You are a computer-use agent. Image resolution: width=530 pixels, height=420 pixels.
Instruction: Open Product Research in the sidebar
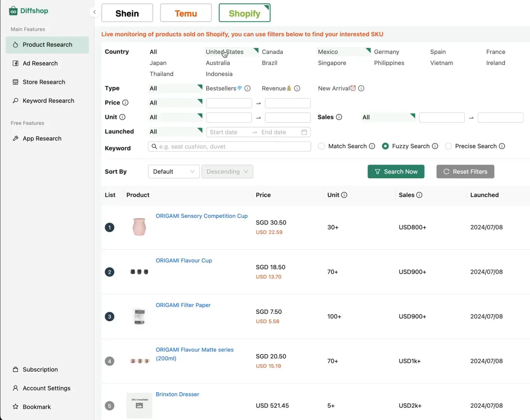pyautogui.click(x=47, y=45)
